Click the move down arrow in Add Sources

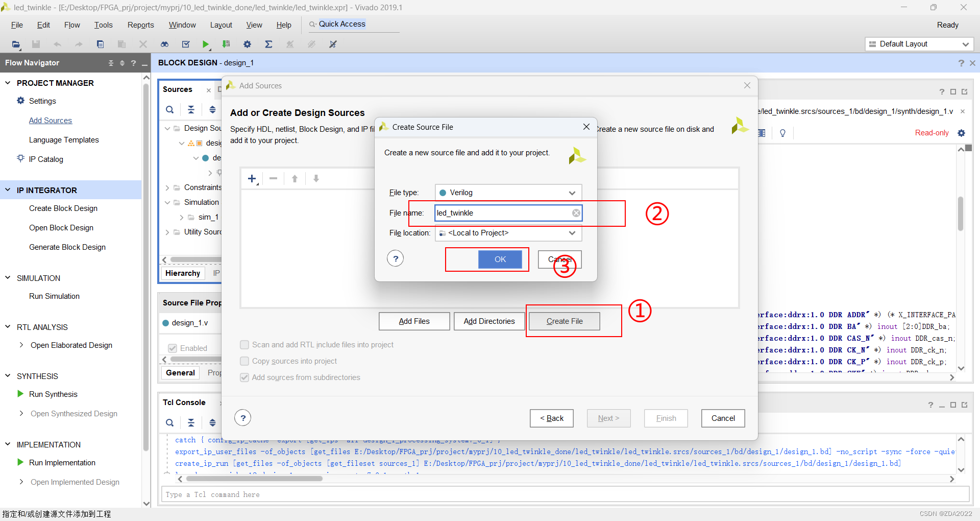(316, 178)
